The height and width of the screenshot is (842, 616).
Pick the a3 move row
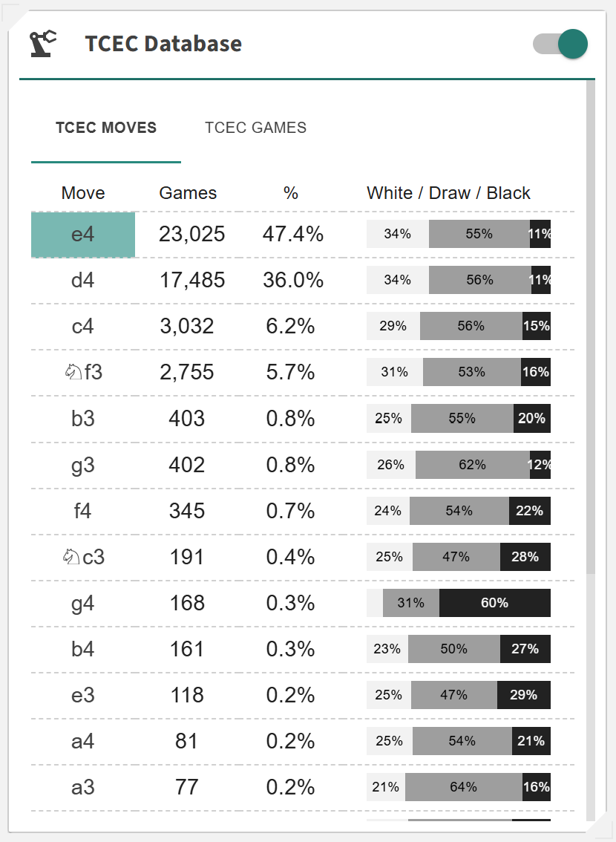[83, 787]
